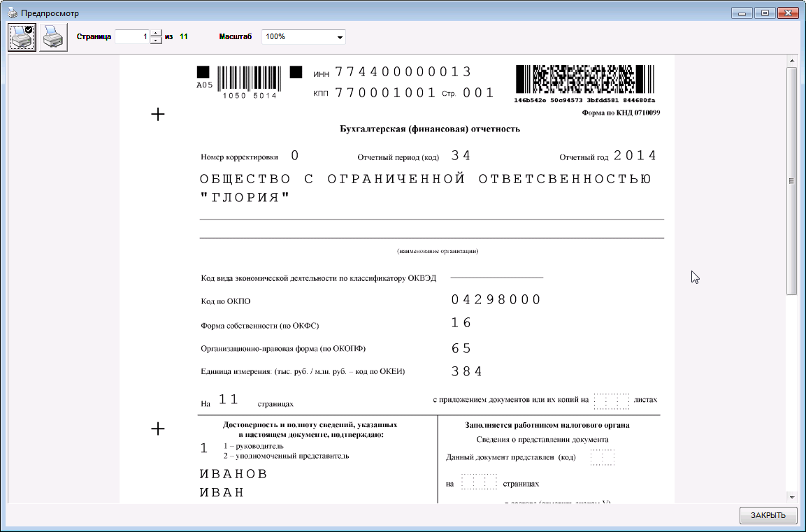
Task: Click the linear barcode 1050 5014
Action: (250, 82)
